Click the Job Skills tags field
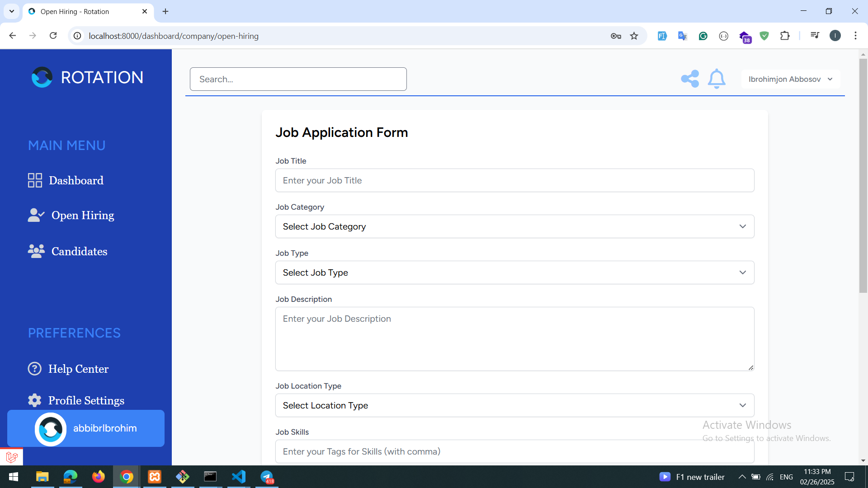Screen dimensions: 868x488 [514, 451]
